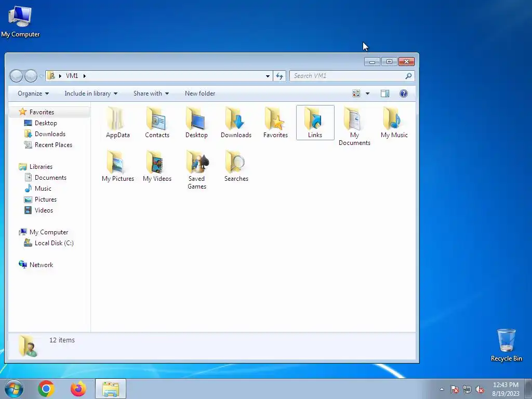This screenshot has width=532, height=399.
Task: Open the Windows Start menu
Action: tap(14, 389)
